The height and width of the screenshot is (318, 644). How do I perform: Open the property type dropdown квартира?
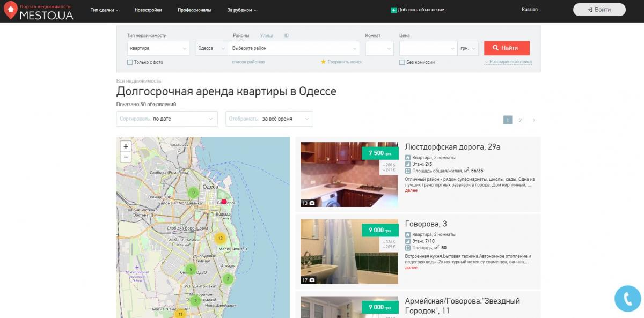[x=158, y=48]
